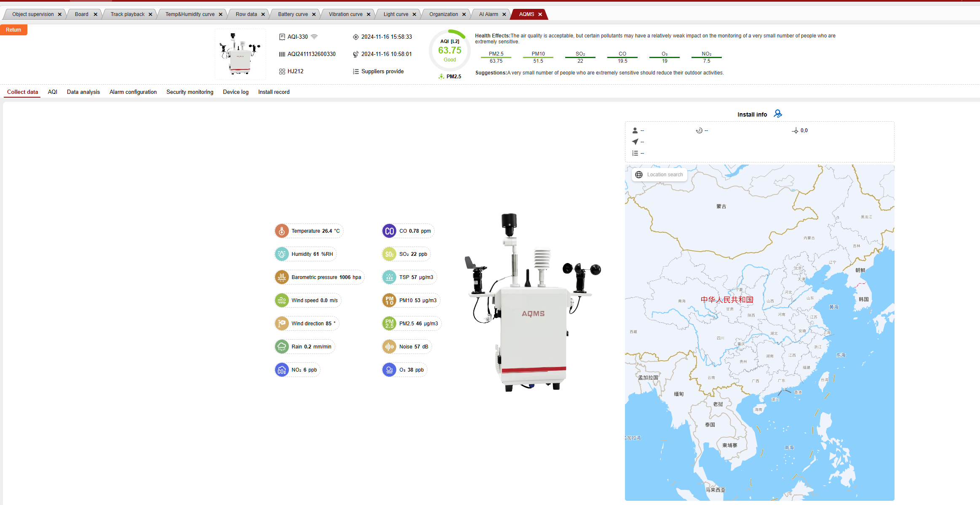Click the Install info edit user icon

pyautogui.click(x=777, y=114)
